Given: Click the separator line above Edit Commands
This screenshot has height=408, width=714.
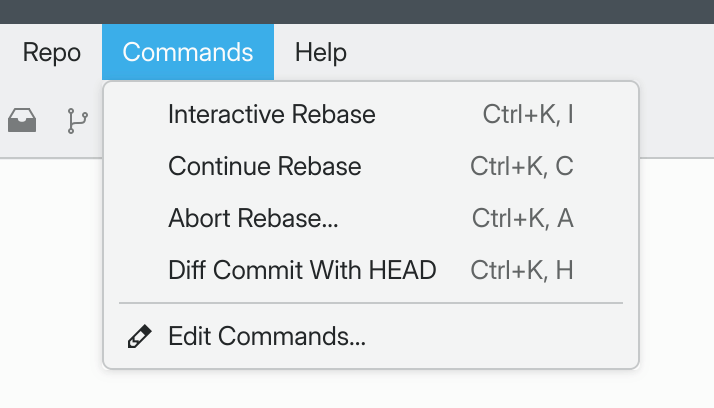Looking at the screenshot, I should click(371, 303).
